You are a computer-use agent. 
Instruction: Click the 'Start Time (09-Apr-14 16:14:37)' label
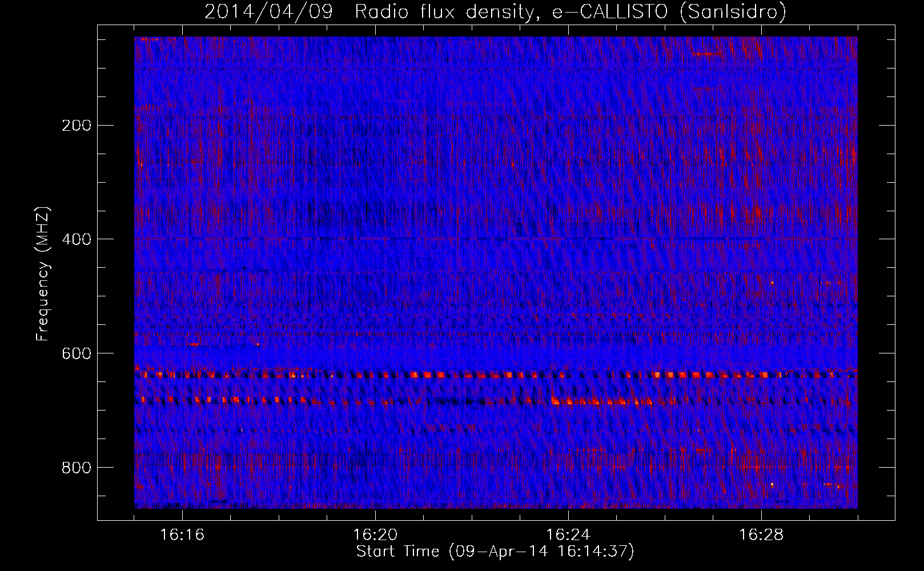coord(495,552)
